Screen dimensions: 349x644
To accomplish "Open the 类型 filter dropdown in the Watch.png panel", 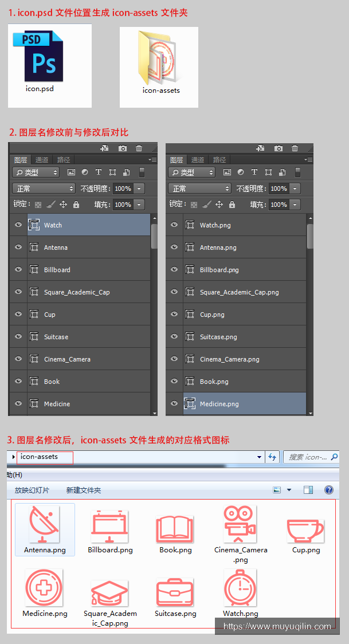I will point(191,172).
